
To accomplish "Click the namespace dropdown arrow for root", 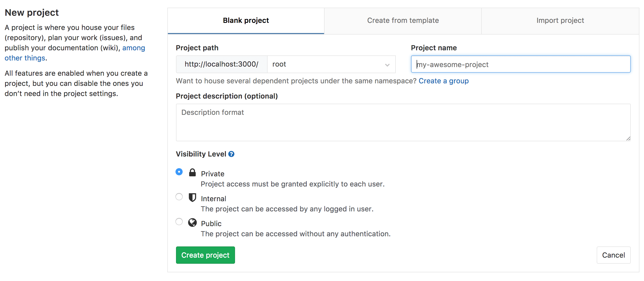I will pyautogui.click(x=387, y=64).
